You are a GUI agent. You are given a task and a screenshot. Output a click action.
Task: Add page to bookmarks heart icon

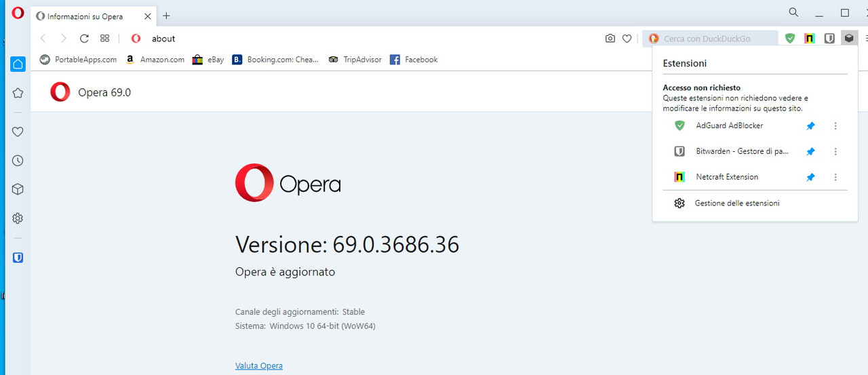(x=627, y=39)
